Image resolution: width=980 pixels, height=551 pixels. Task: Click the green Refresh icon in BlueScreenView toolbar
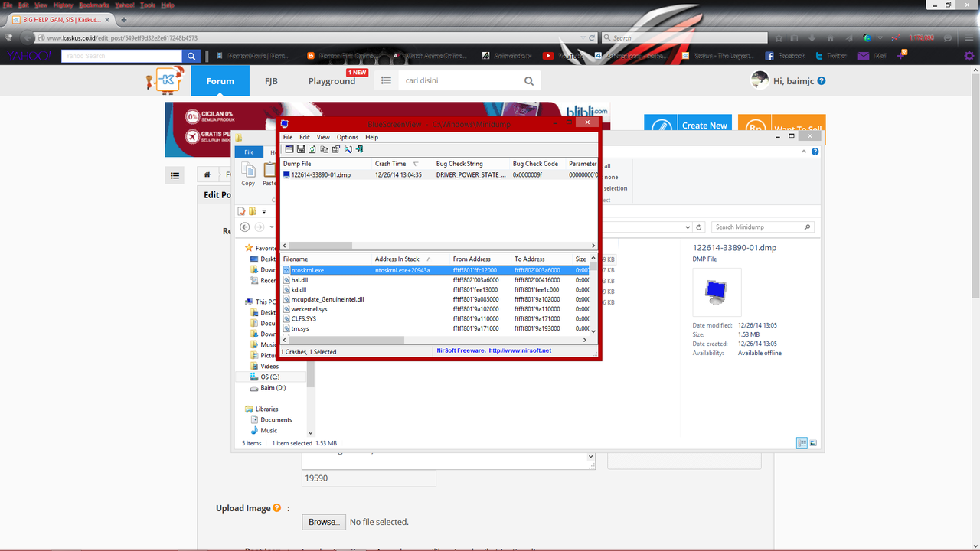(x=312, y=149)
